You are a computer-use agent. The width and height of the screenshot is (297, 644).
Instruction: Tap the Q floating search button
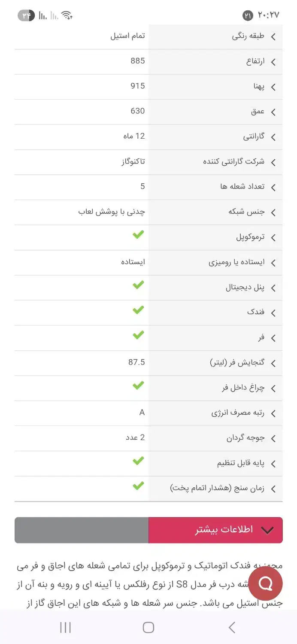point(266,583)
